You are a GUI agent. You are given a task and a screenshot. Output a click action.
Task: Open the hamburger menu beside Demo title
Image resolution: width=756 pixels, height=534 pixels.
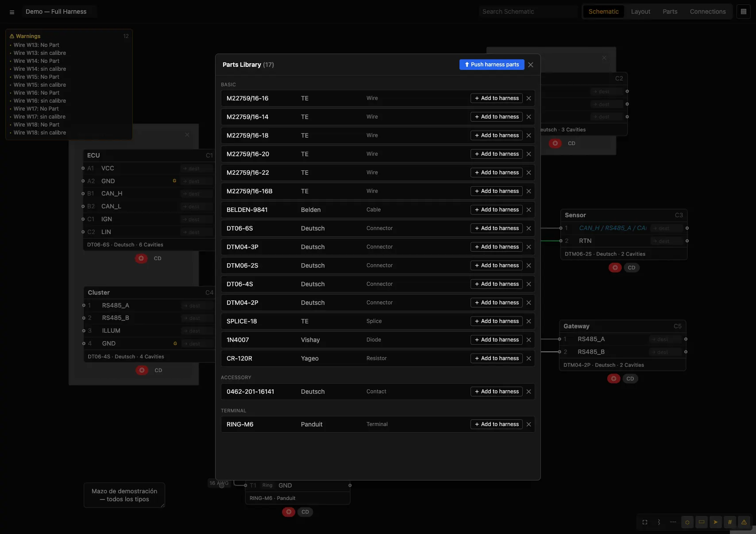pyautogui.click(x=12, y=12)
